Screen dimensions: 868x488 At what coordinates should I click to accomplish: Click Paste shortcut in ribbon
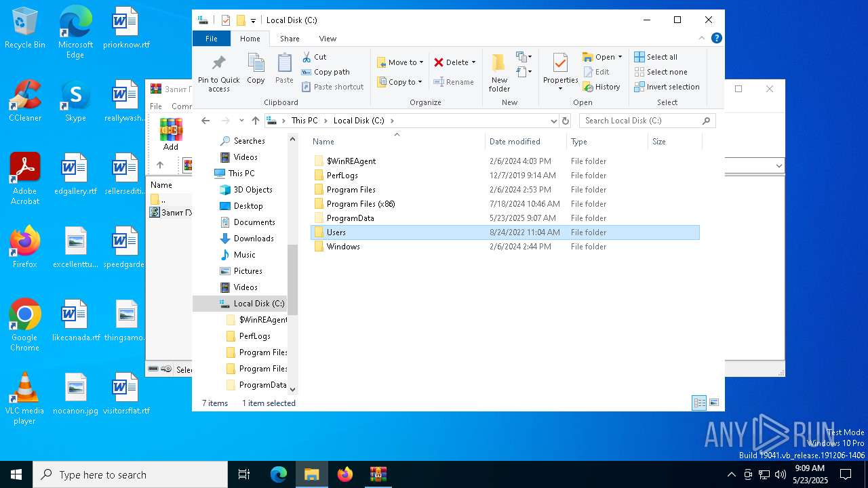[332, 87]
